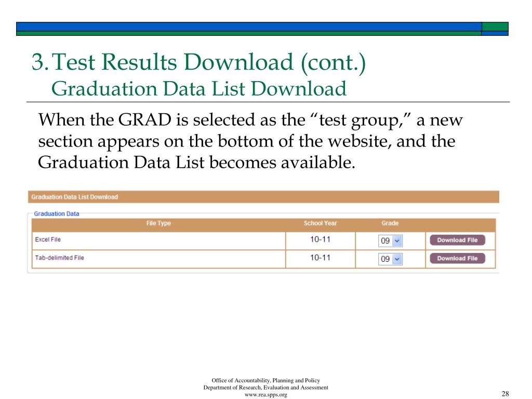This screenshot has width=532, height=399.
Task: Select the 'Excel File' row label
Action: [48, 239]
